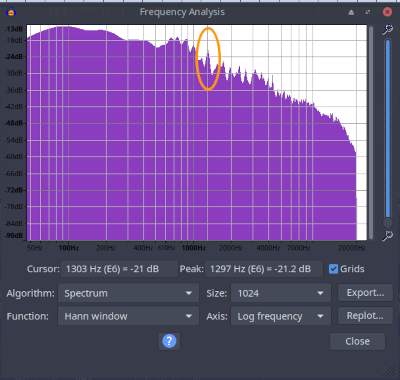Click the Cursor frequency readout field

pos(119,269)
